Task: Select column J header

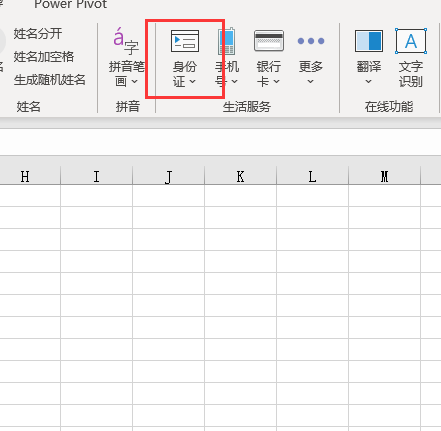Action: coord(169,176)
